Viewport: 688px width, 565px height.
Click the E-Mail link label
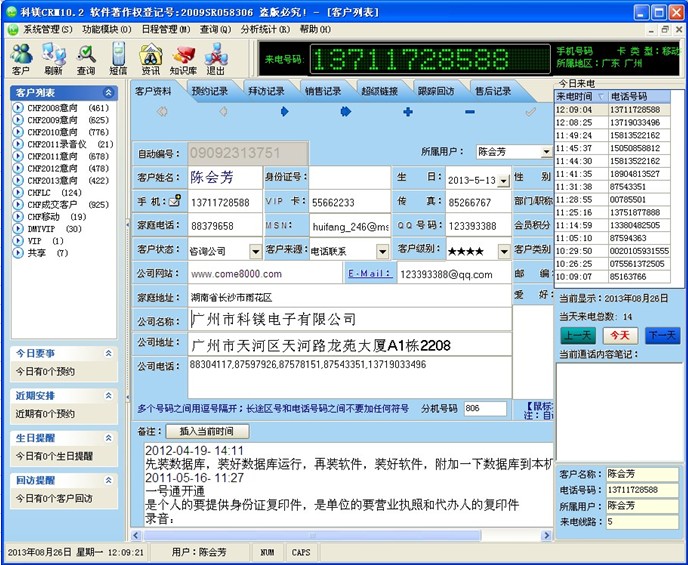pos(369,274)
